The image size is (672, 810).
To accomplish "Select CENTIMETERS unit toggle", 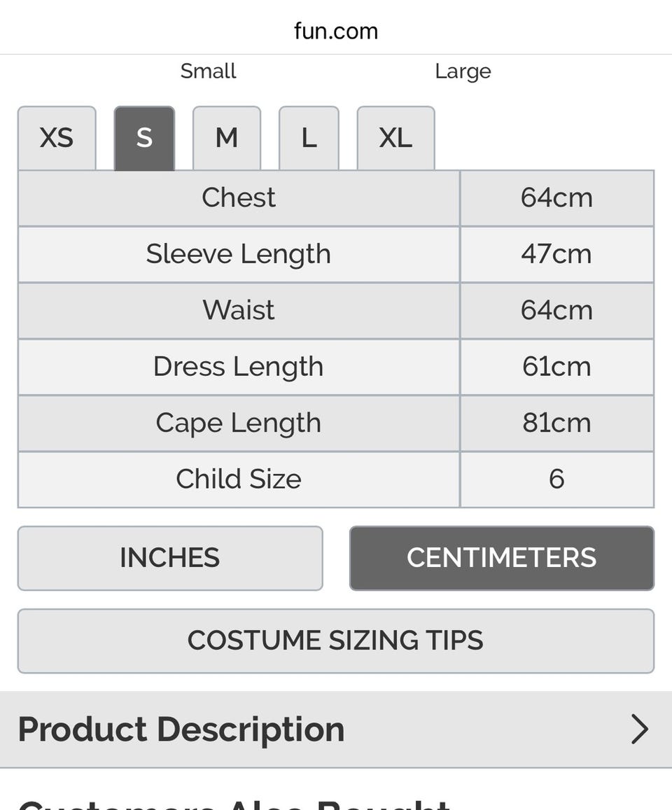I will [501, 558].
